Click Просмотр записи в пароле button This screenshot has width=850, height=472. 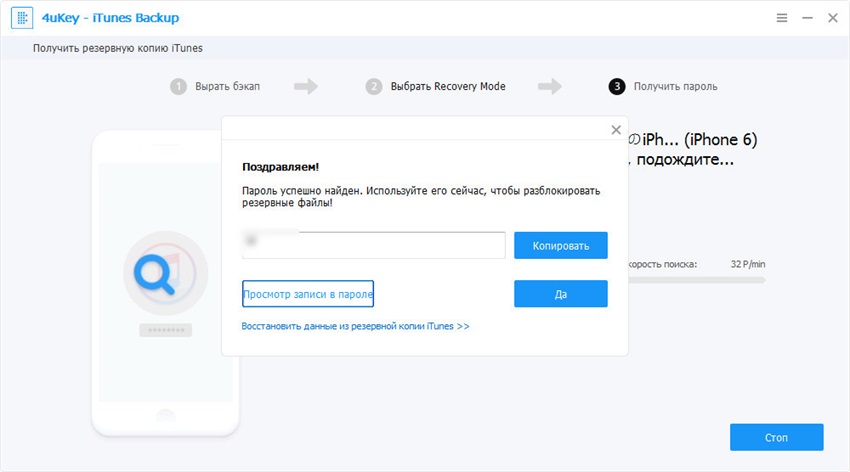(308, 294)
